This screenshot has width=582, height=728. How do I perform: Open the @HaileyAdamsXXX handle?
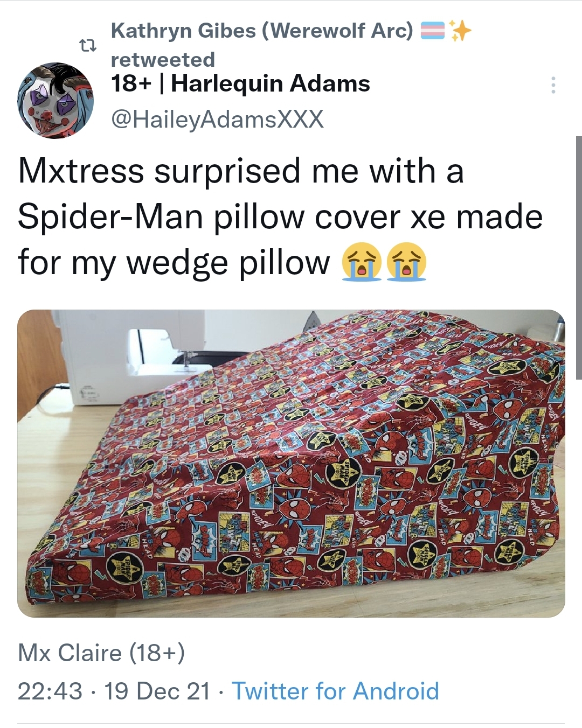click(x=217, y=119)
